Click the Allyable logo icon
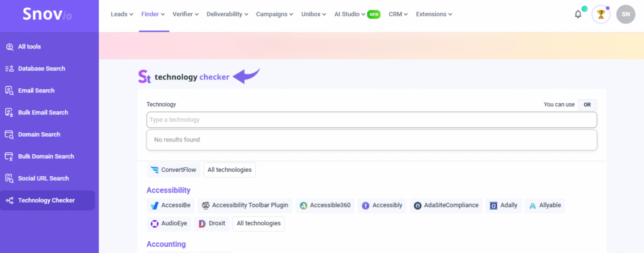This screenshot has height=253, width=644. point(533,205)
